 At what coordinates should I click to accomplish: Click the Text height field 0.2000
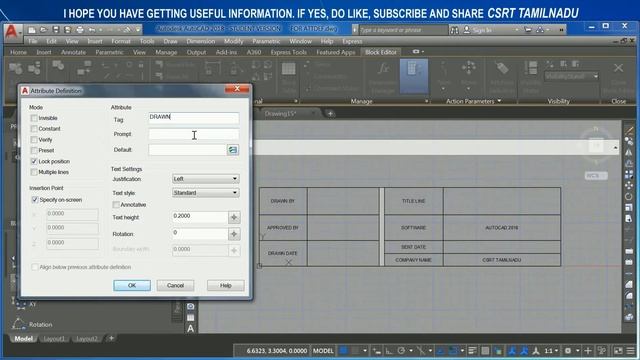tap(200, 217)
